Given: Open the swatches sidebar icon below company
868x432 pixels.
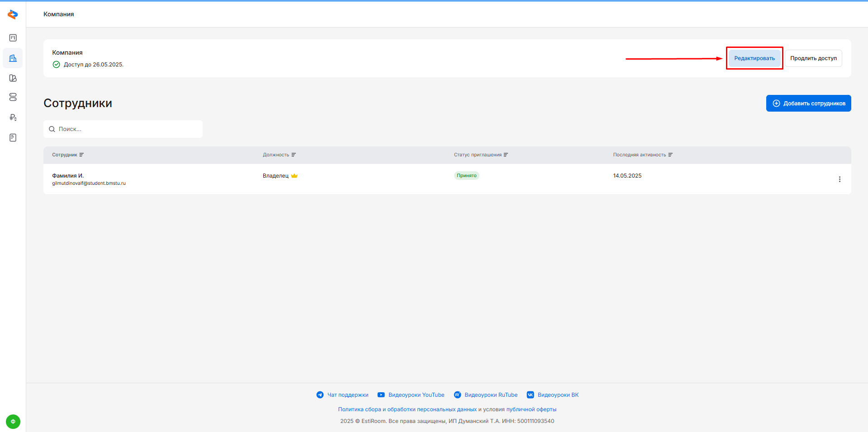Looking at the screenshot, I should (13, 78).
